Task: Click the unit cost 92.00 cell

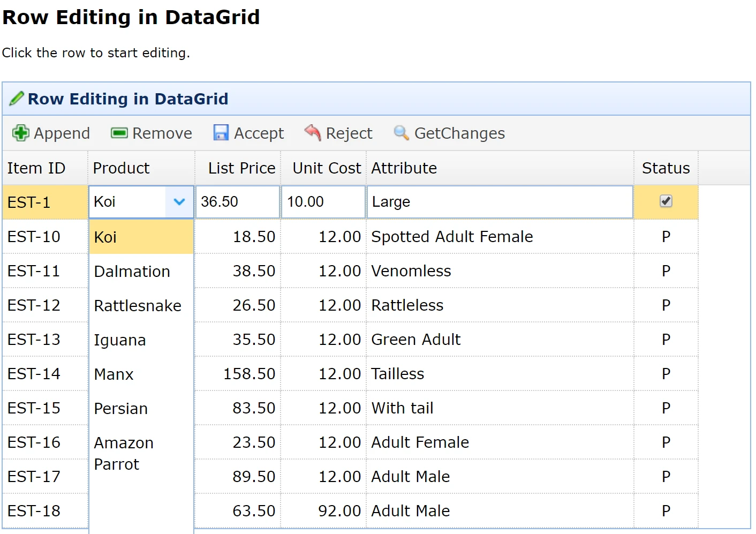Action: point(323,510)
